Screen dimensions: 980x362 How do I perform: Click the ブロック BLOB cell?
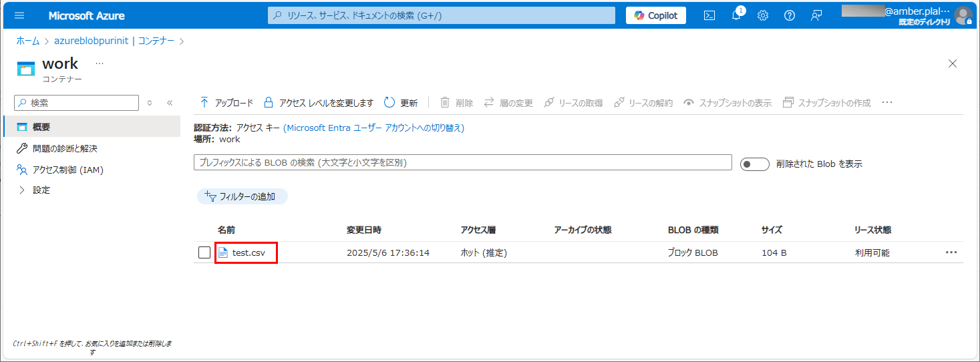click(693, 253)
